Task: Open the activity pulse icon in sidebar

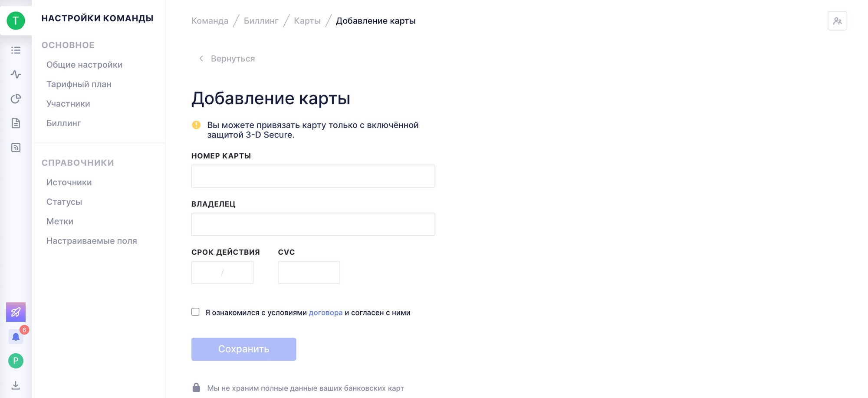Action: (x=16, y=74)
